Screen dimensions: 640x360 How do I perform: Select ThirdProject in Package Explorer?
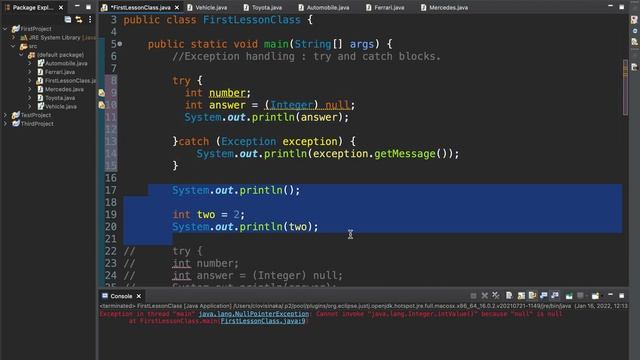click(x=37, y=124)
